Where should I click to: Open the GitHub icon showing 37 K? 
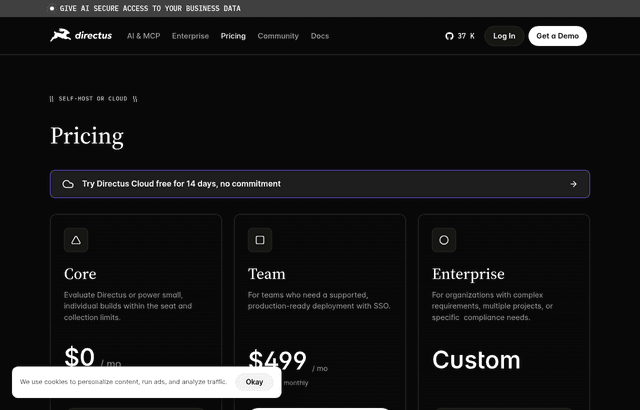tap(449, 36)
